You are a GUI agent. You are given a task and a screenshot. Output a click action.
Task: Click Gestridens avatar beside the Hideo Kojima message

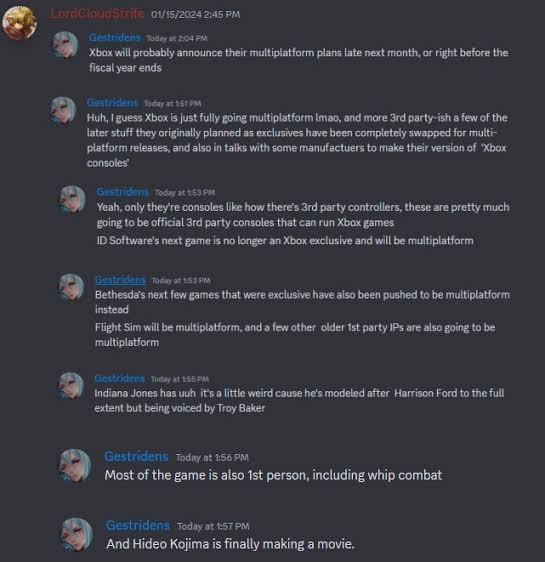[x=76, y=534]
